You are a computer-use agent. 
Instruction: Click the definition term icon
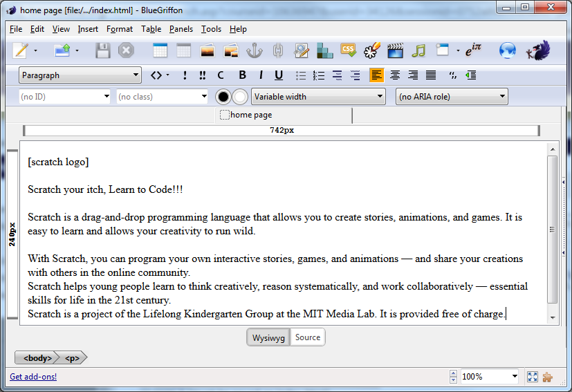pos(337,75)
